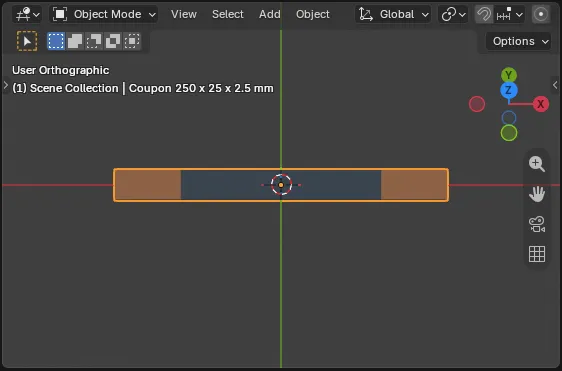This screenshot has width=562, height=371.
Task: Select the coupon's right brown end tab
Action: click(414, 185)
